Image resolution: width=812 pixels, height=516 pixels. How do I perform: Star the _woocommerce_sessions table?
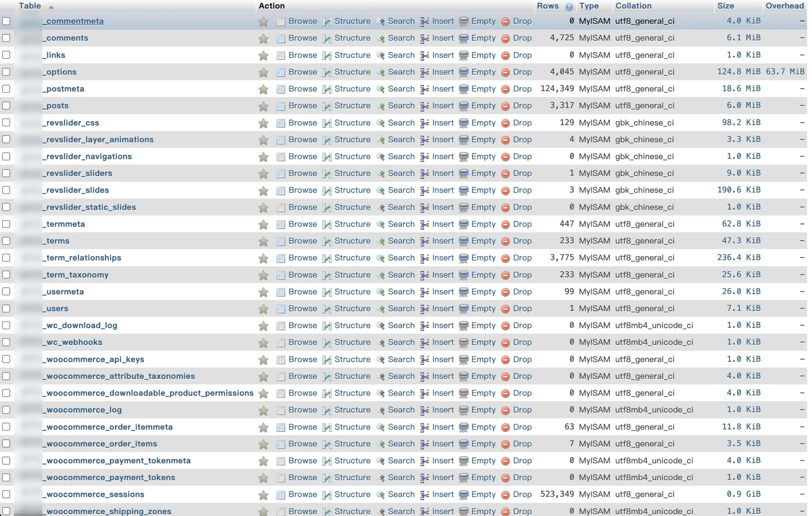point(263,495)
